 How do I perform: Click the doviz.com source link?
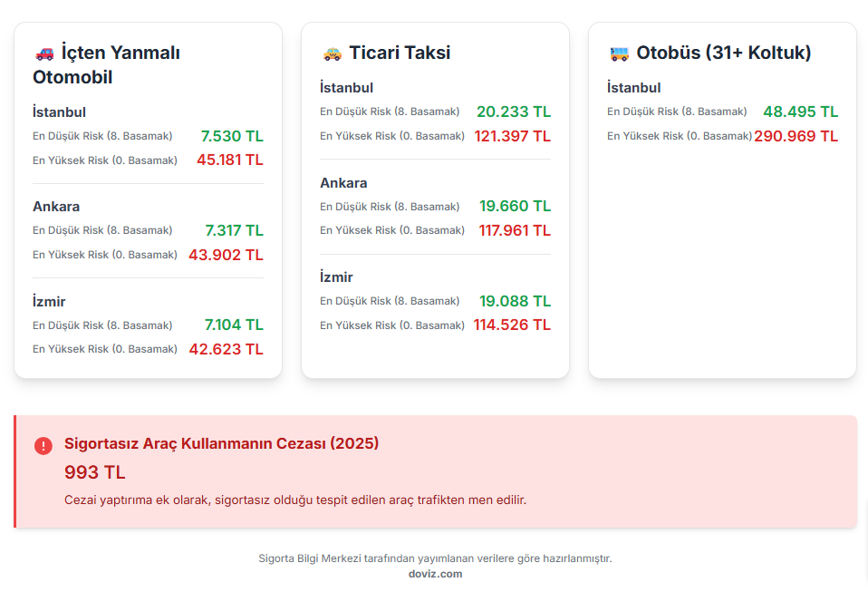435,574
